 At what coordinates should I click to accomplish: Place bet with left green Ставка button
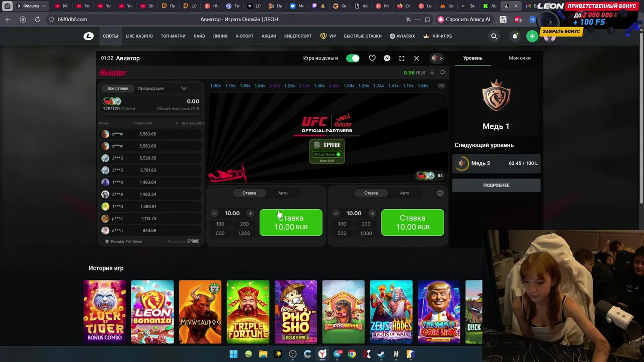click(x=291, y=222)
